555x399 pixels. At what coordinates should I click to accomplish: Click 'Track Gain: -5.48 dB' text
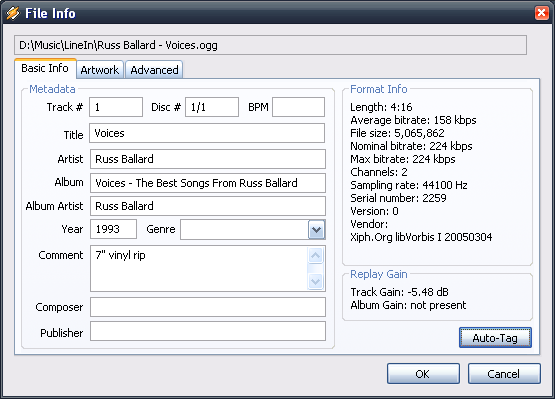[399, 292]
